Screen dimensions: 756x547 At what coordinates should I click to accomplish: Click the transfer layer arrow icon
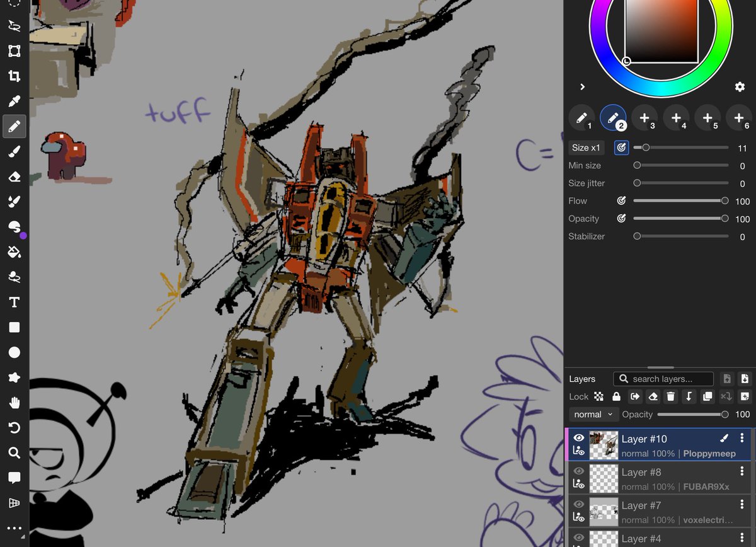[x=635, y=396]
